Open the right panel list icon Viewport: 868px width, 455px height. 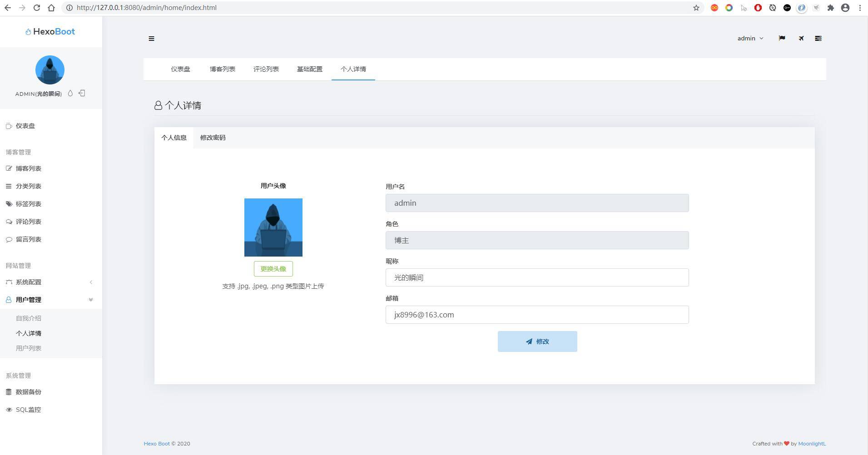click(x=818, y=39)
